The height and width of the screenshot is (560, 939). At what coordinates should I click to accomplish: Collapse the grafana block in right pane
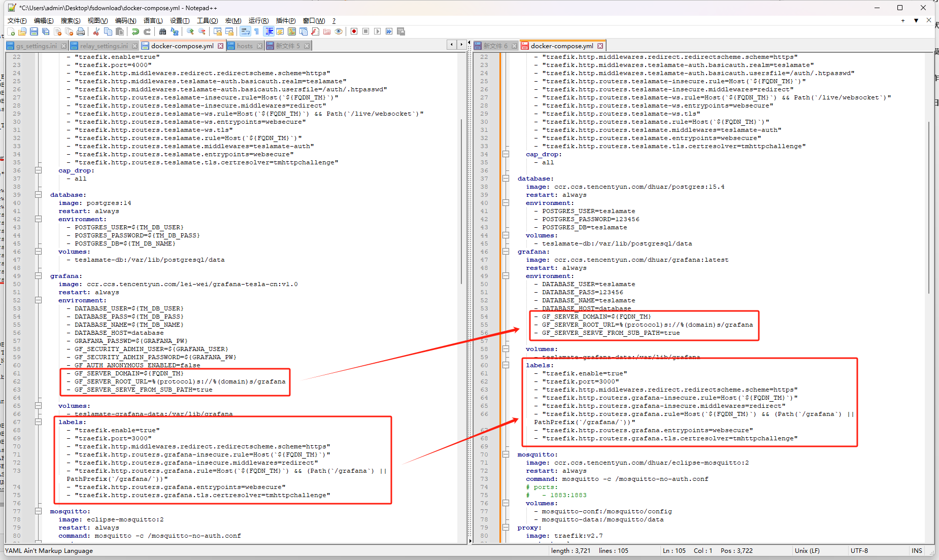[506, 252]
